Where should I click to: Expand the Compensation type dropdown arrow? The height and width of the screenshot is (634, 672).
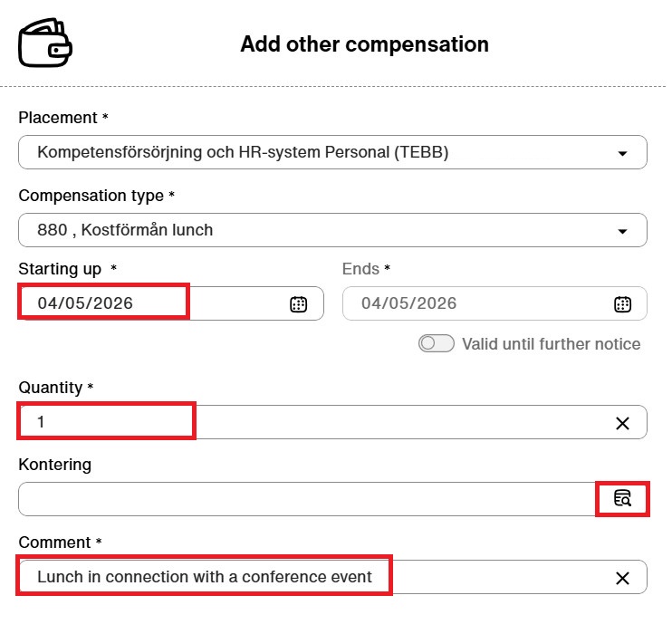[x=622, y=231]
